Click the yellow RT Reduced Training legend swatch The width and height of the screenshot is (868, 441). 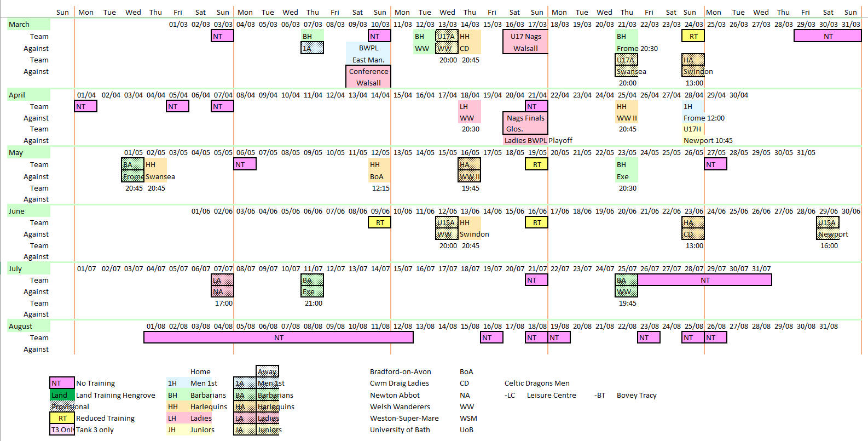62,419
